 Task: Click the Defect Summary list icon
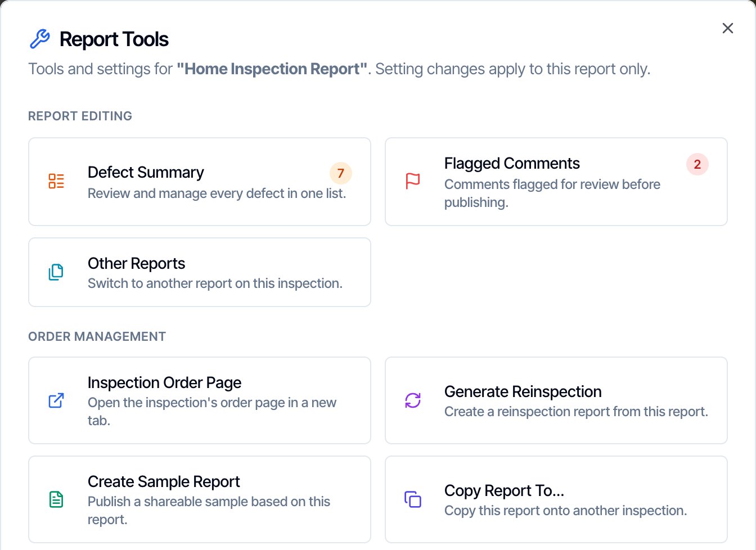[56, 181]
